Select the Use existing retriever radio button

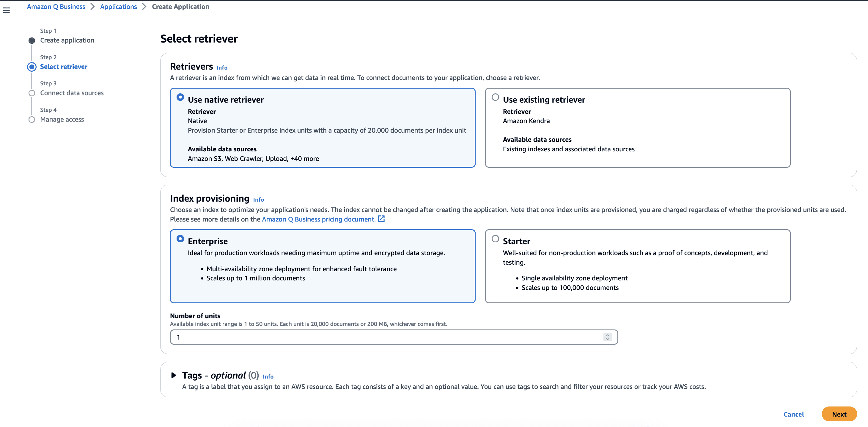click(495, 98)
